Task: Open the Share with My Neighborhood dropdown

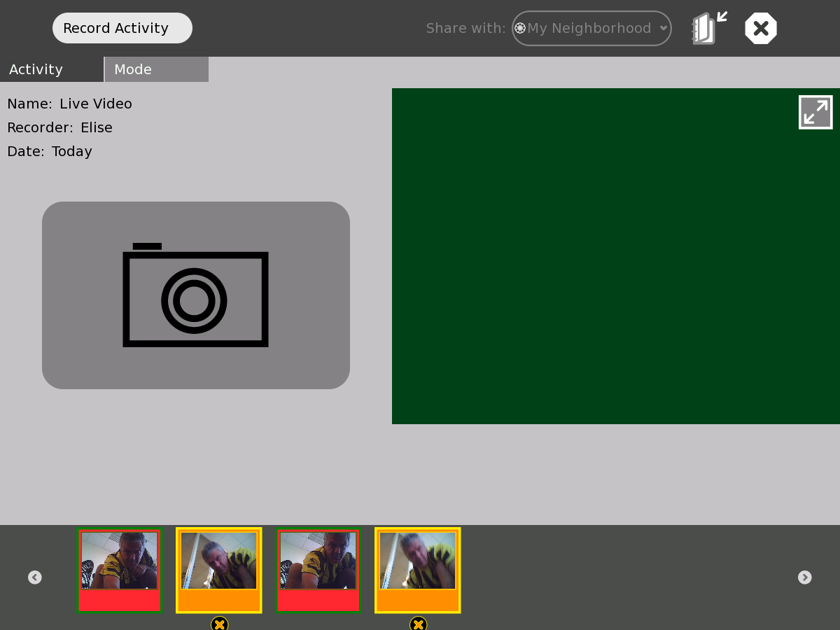Action: (x=591, y=29)
